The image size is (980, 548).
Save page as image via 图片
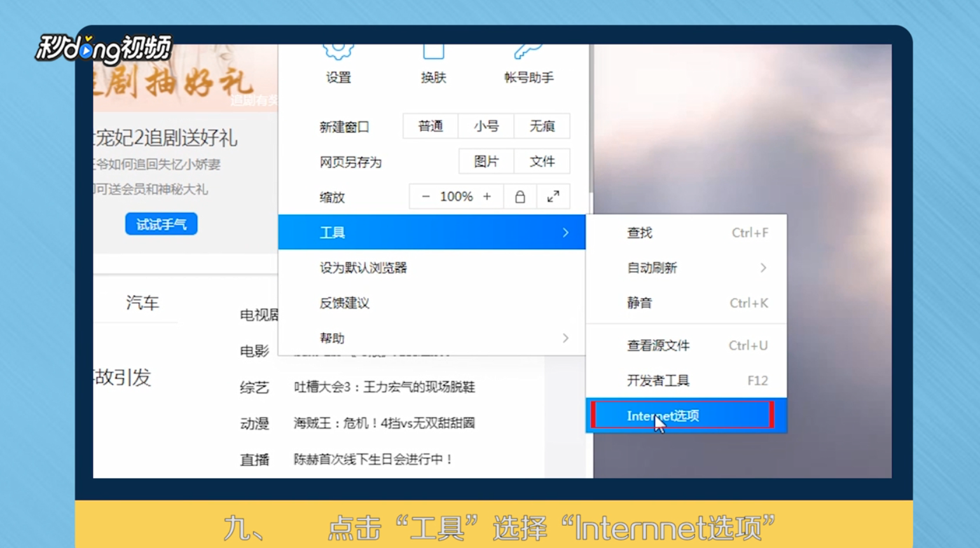[x=485, y=161]
